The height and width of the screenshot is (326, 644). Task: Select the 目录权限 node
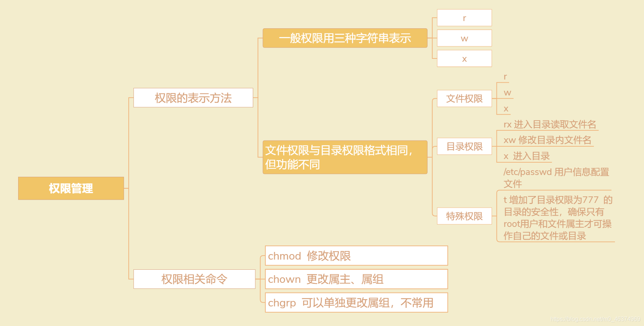click(x=464, y=146)
